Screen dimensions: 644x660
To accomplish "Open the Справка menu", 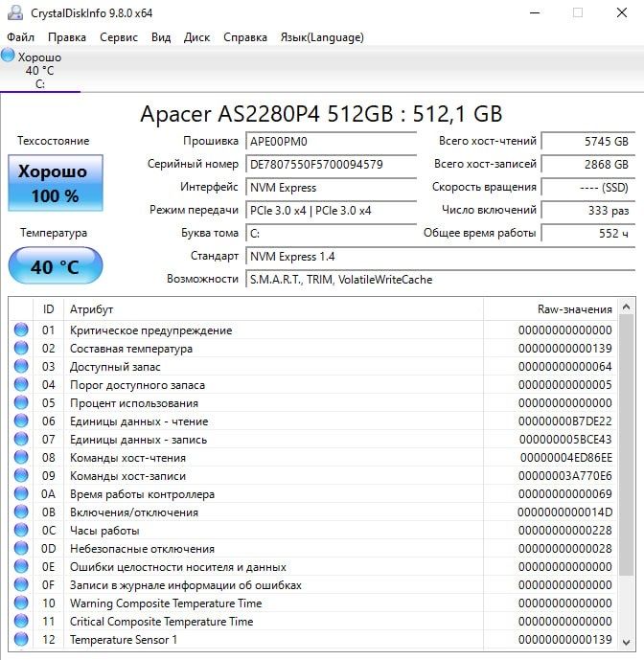I will [245, 37].
